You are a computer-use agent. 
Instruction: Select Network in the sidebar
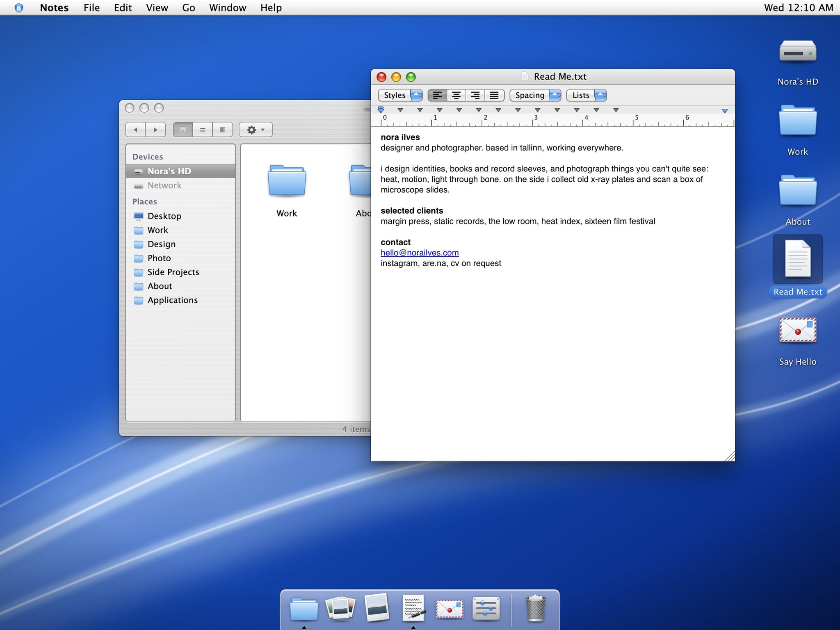coord(180,185)
